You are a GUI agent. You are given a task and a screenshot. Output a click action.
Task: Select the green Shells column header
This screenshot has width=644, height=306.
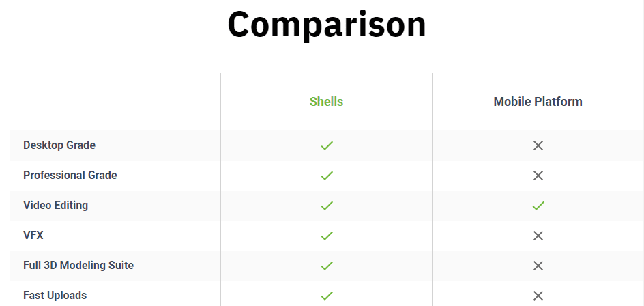tap(327, 102)
